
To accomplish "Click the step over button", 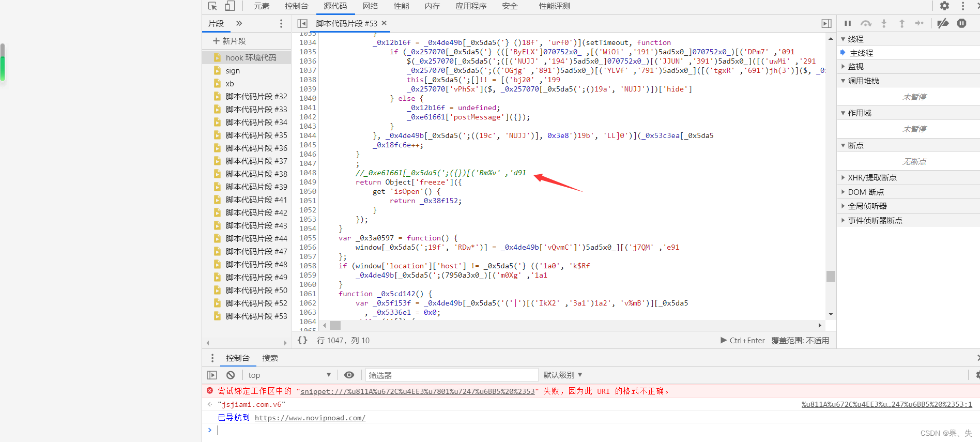I will tap(866, 23).
